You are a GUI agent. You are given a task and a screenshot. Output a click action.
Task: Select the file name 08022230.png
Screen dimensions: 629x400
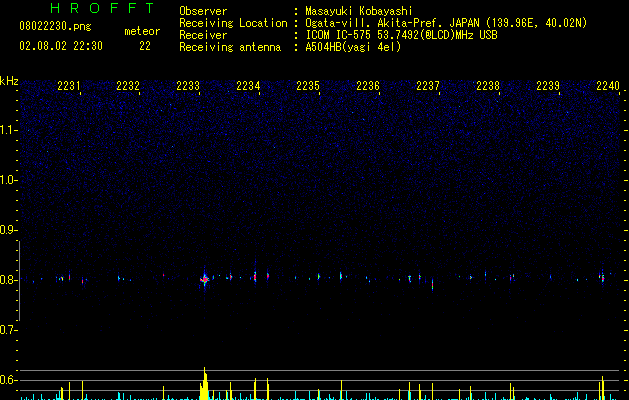[x=55, y=27]
